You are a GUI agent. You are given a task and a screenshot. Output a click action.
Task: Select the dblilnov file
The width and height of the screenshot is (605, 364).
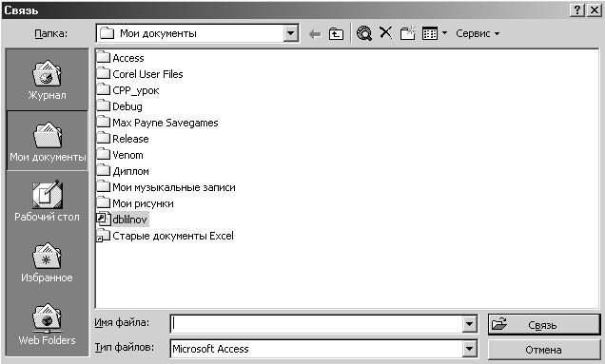122,220
